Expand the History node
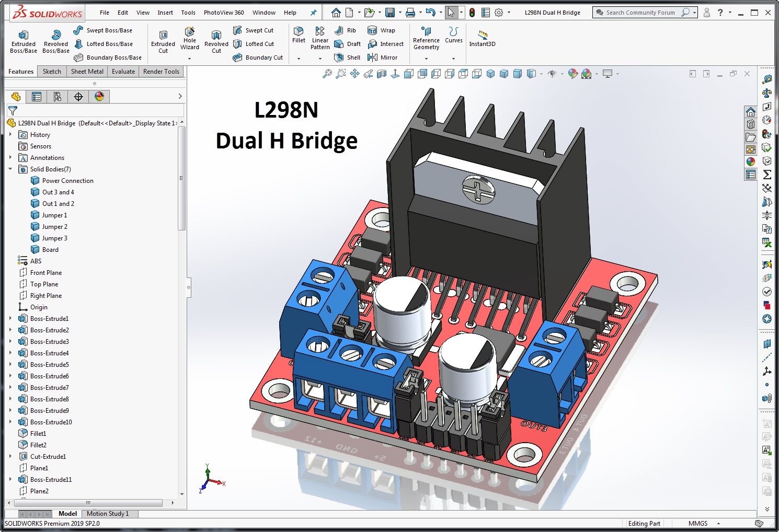Viewport: 779px width, 532px height. point(10,134)
